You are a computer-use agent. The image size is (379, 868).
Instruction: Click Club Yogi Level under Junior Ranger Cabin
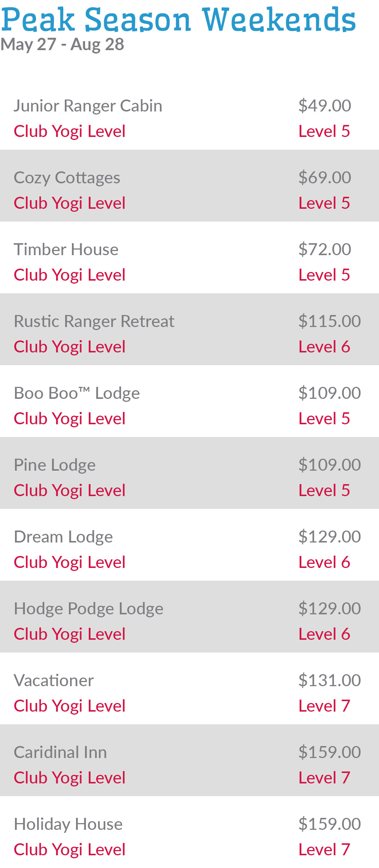tap(69, 131)
